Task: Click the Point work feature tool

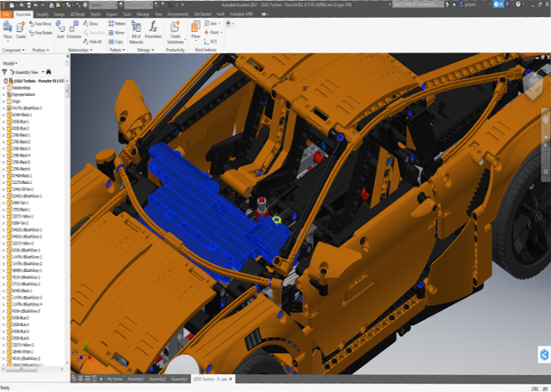Action: click(212, 32)
